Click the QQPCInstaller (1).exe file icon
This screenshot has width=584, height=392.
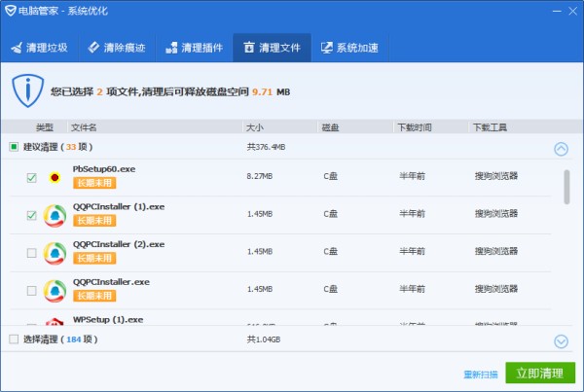55,215
